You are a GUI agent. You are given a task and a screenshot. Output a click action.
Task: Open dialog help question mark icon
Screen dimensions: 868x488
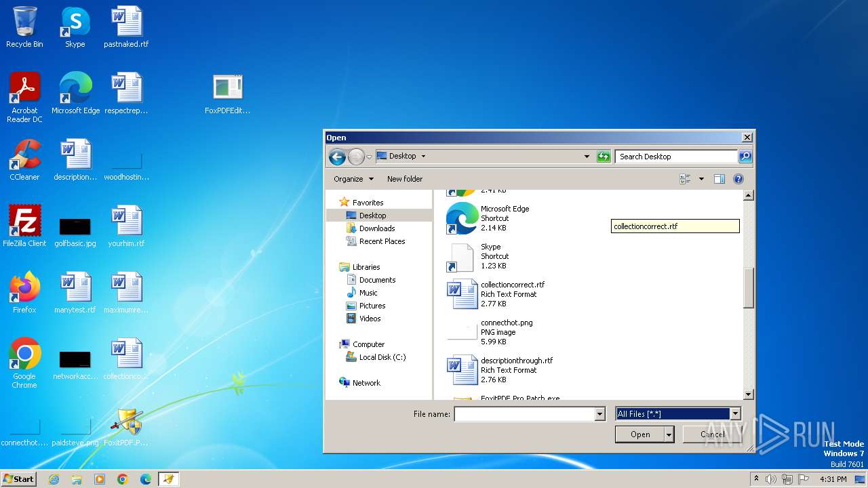[738, 179]
